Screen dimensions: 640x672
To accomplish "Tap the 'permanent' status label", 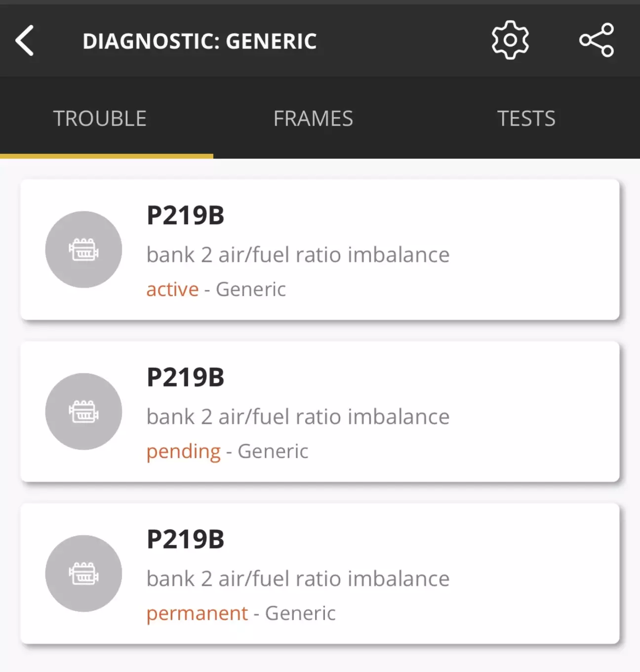I will pyautogui.click(x=197, y=614).
